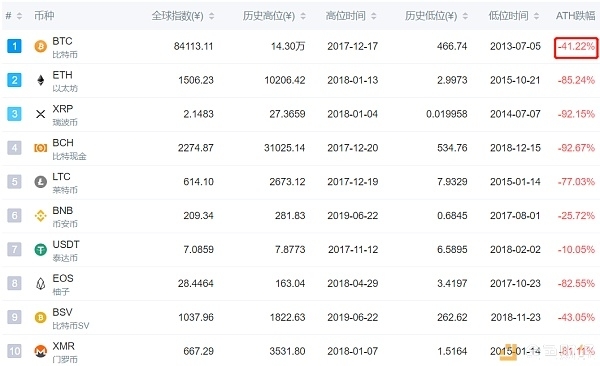Open the BSV coin icon
The height and width of the screenshot is (366, 600).
pyautogui.click(x=41, y=317)
